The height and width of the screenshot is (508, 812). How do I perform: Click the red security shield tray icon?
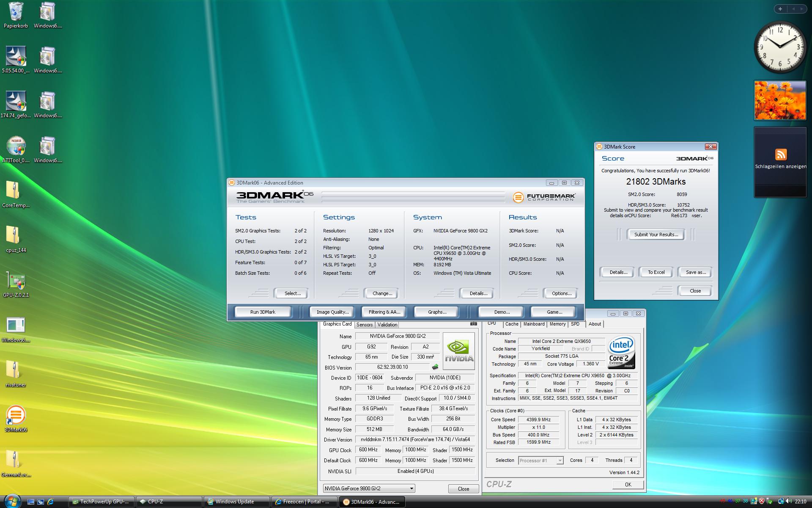762,502
